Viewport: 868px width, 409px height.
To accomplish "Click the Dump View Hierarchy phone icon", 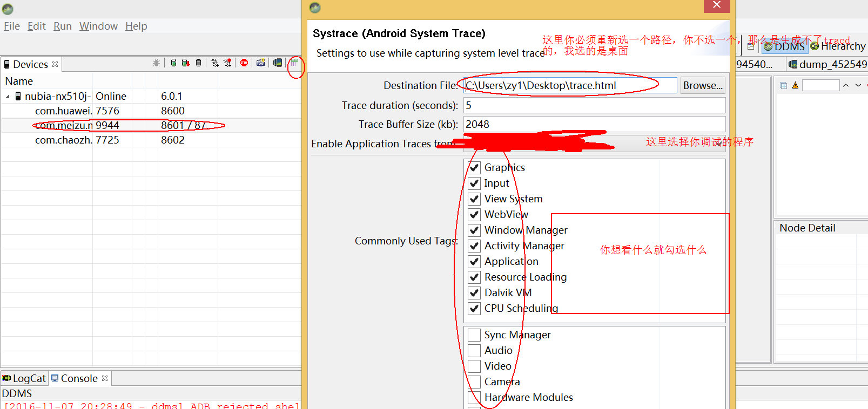I will [278, 63].
